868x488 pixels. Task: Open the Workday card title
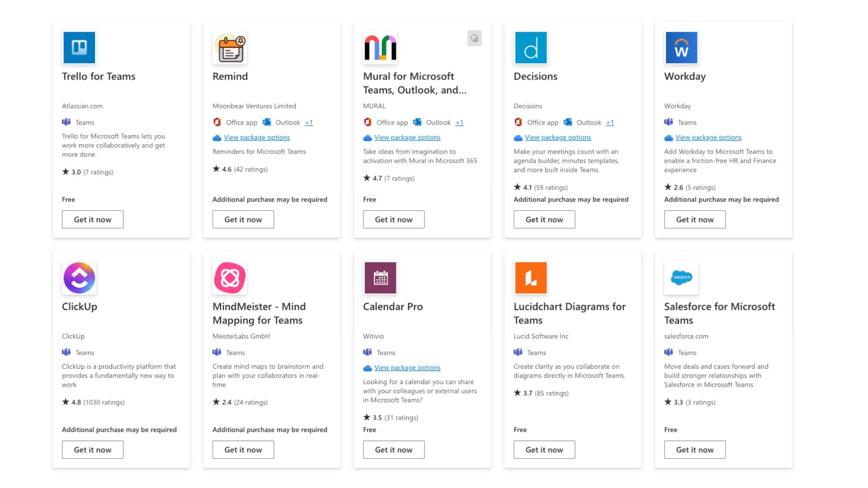[x=685, y=76]
